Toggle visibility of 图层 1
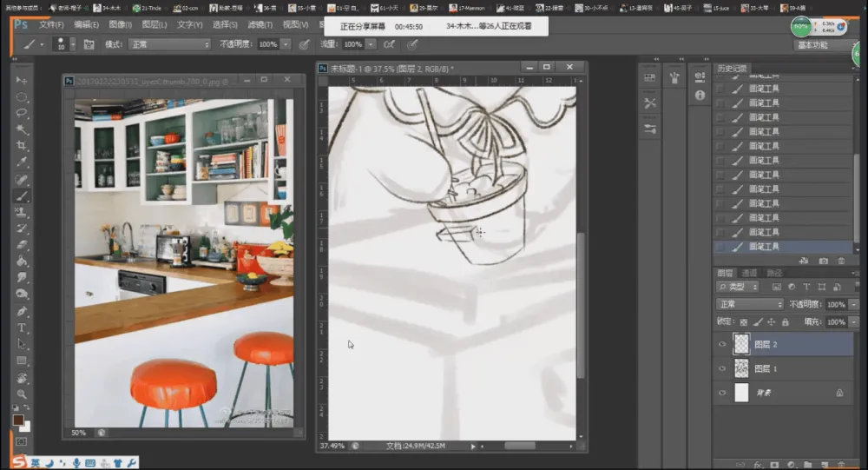 (722, 368)
